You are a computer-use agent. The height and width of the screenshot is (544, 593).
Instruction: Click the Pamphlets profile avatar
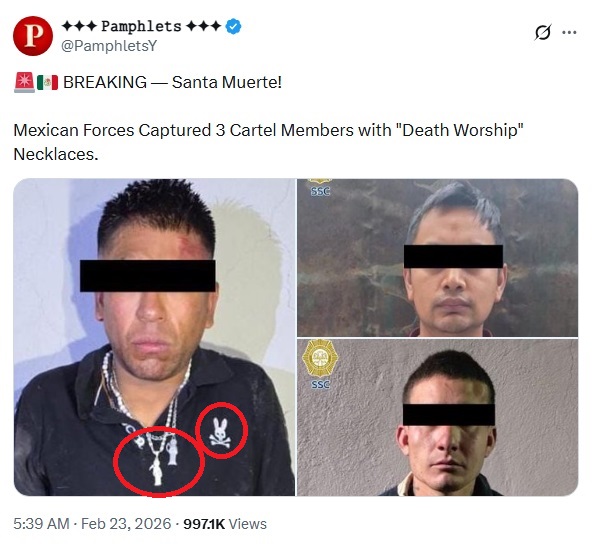(33, 36)
